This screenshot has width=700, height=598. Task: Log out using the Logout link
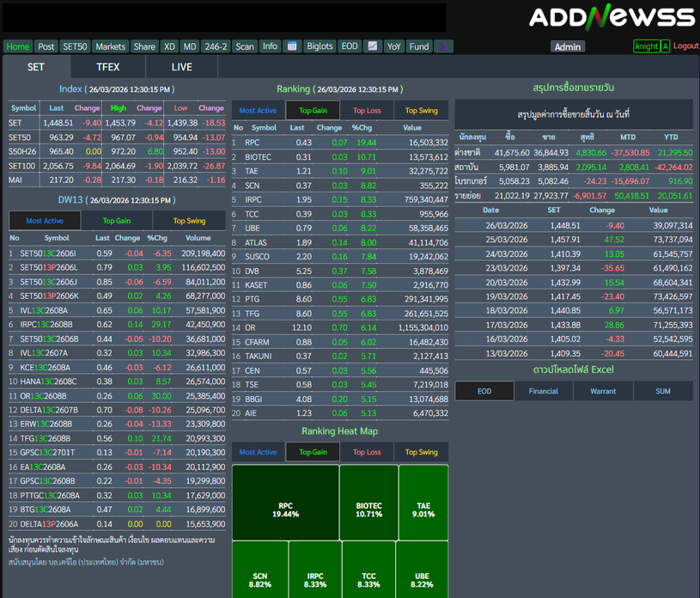(x=685, y=46)
